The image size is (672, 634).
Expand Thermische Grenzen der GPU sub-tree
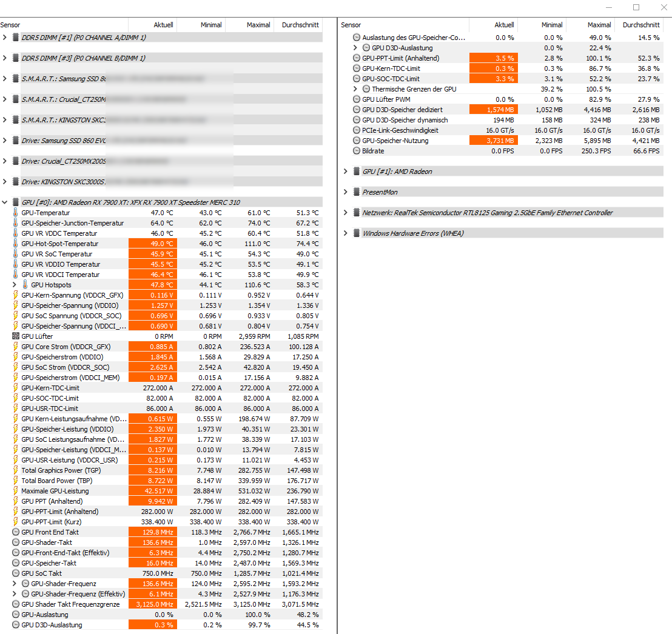355,89
